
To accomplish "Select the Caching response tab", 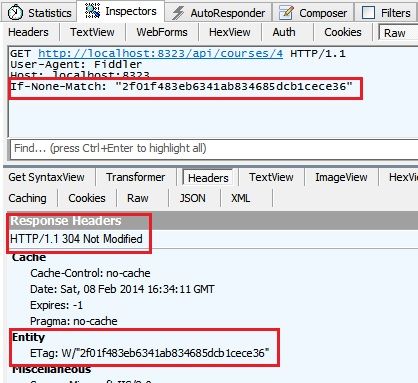I will (x=28, y=198).
